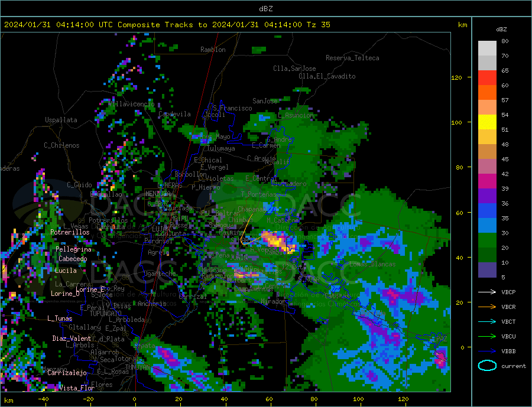Click the 120 tick on right km axis
The height and width of the screenshot is (407, 532).
(457, 77)
